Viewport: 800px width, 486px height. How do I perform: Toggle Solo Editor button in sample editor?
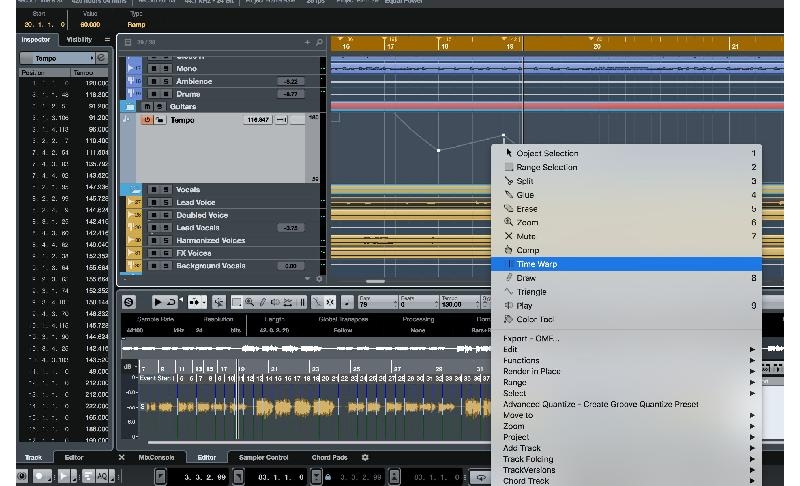point(129,302)
